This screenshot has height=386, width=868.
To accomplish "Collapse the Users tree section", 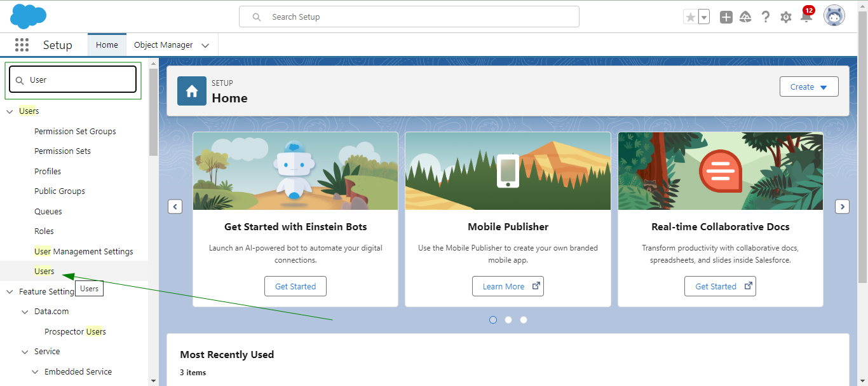I will coord(10,111).
